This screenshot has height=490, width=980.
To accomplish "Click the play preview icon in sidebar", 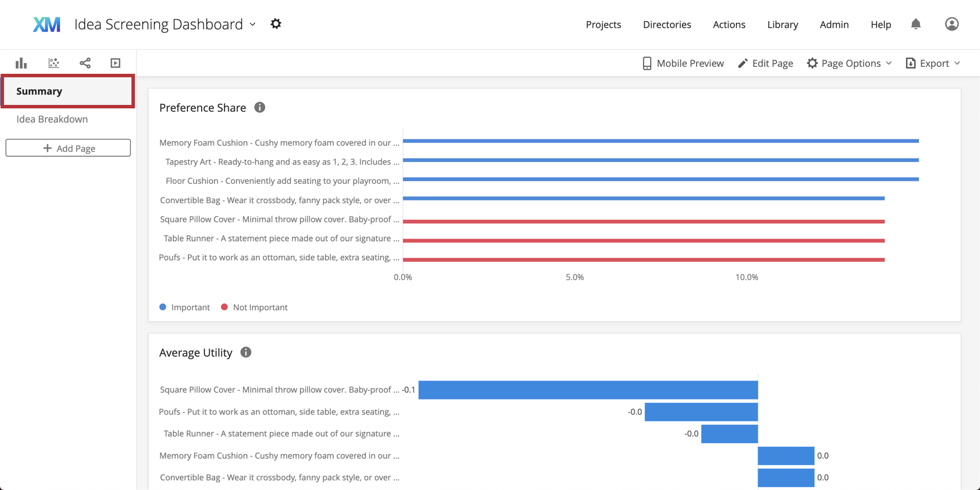I will [x=115, y=63].
